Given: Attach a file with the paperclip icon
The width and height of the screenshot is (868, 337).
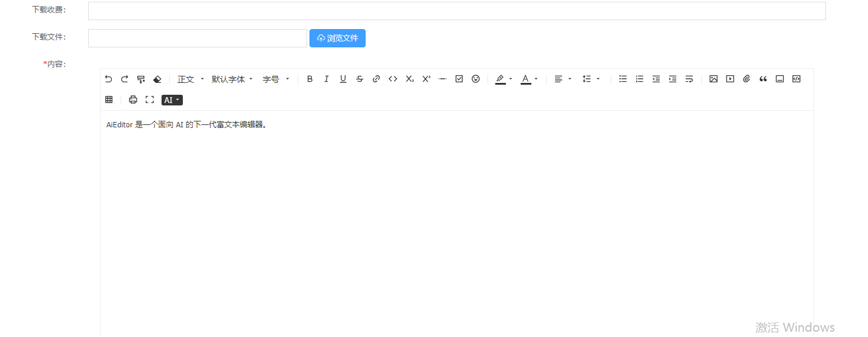Looking at the screenshot, I should (x=747, y=79).
